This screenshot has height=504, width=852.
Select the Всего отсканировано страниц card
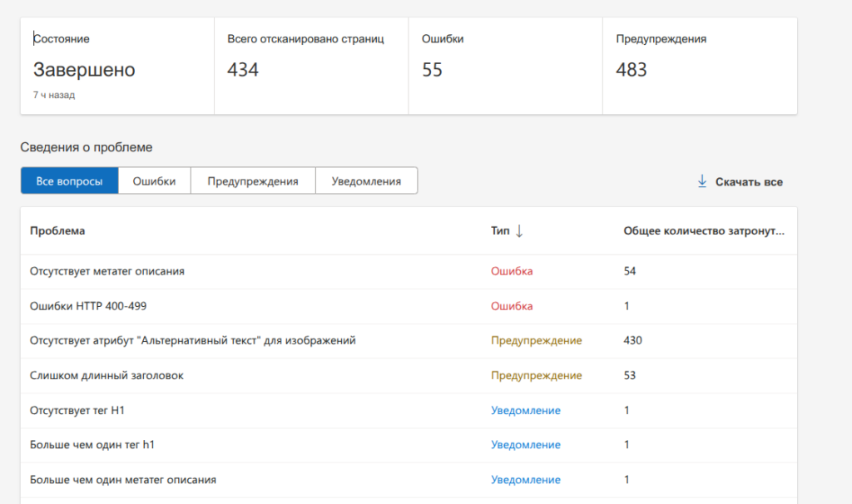[310, 66]
